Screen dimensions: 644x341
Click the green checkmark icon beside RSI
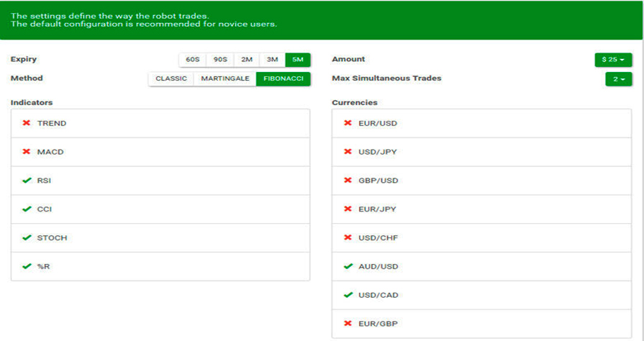click(27, 181)
